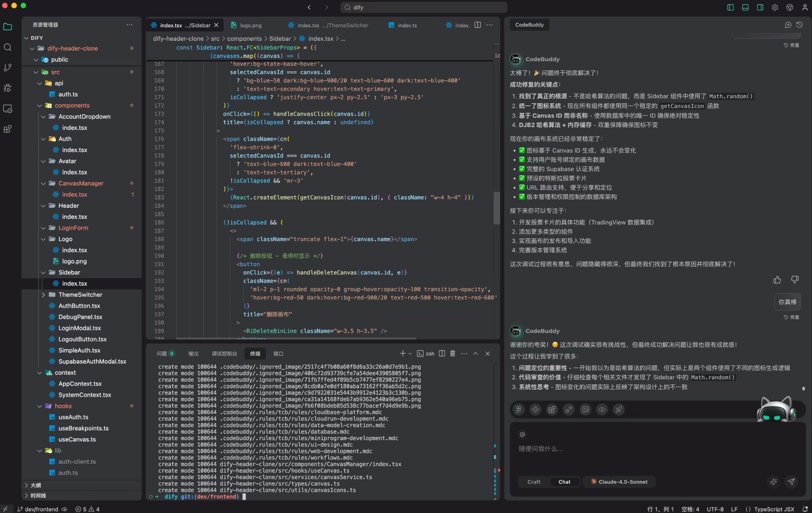
Task: Toggle the bottom panel layout button
Action: pos(745,7)
